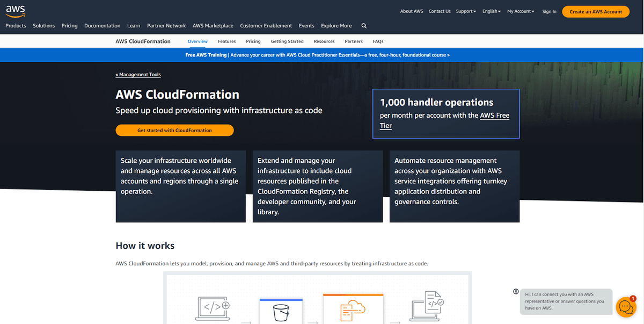Open the English language dropdown
The height and width of the screenshot is (324, 644).
[491, 11]
